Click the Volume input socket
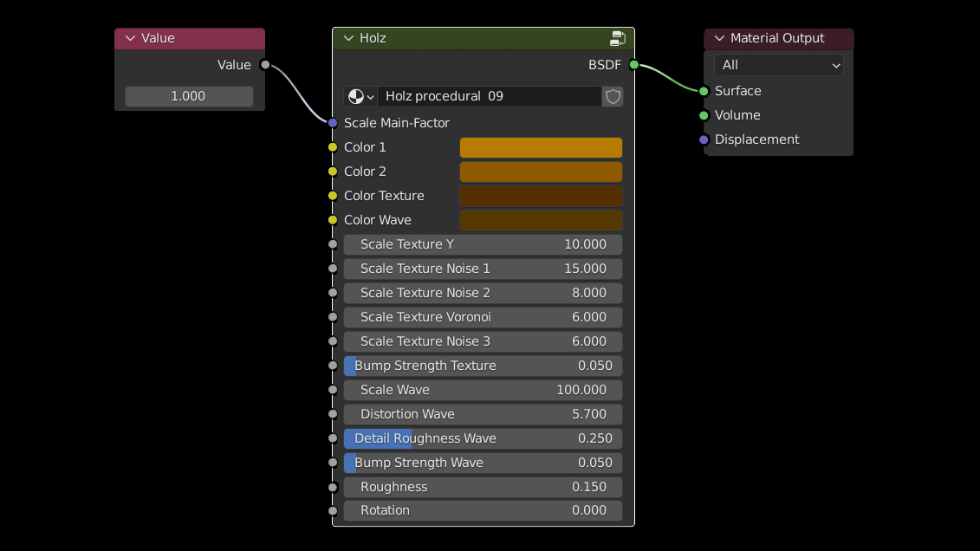This screenshot has width=980, height=551. point(704,115)
